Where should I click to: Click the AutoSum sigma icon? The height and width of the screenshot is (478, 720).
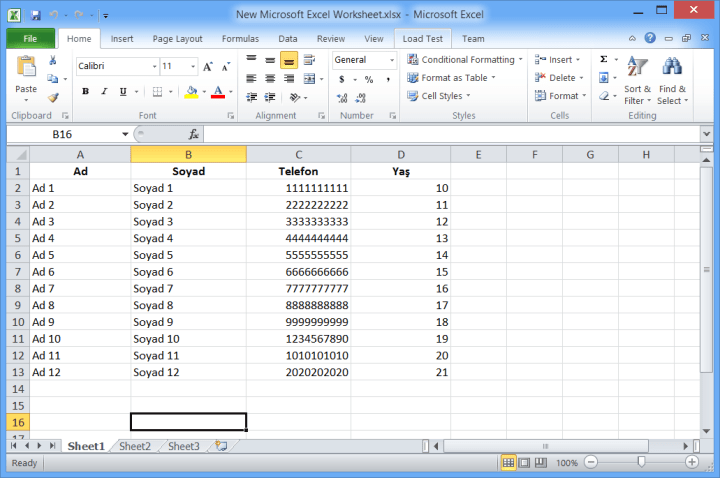pos(603,60)
